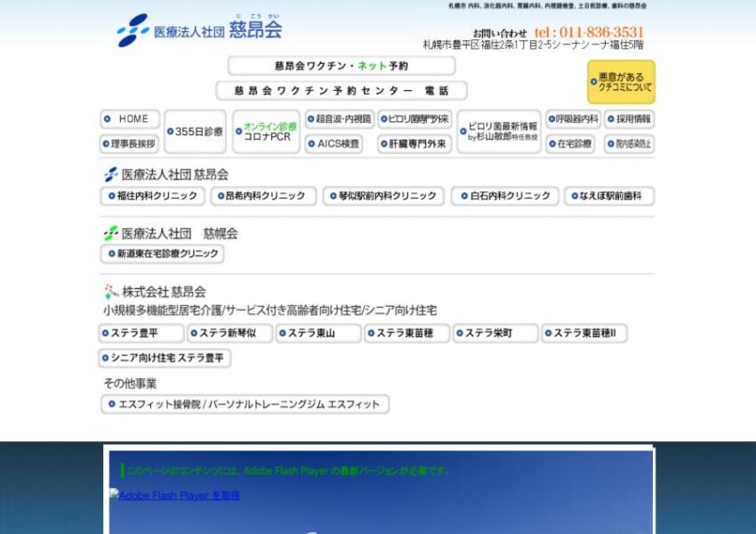Screen dimensions: 756x534
Task: Open ステラ東苗穂 facility link
Action: click(x=407, y=334)
